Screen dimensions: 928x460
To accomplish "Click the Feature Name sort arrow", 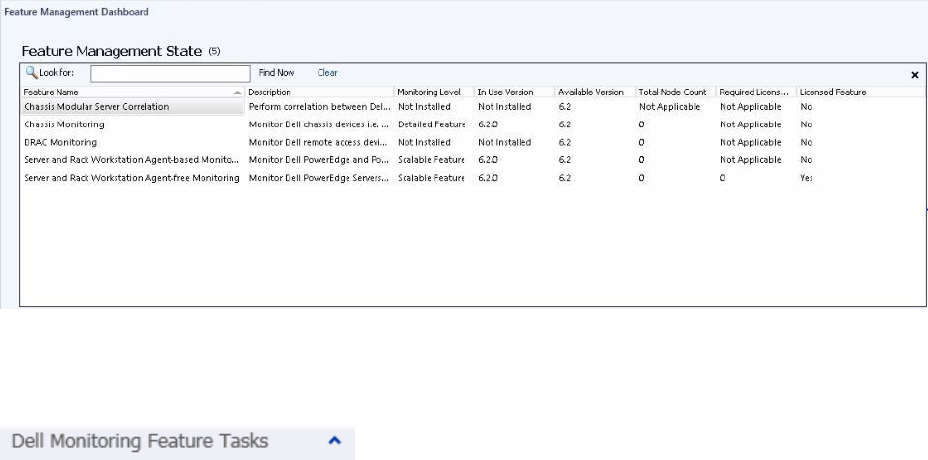I will (237, 93).
